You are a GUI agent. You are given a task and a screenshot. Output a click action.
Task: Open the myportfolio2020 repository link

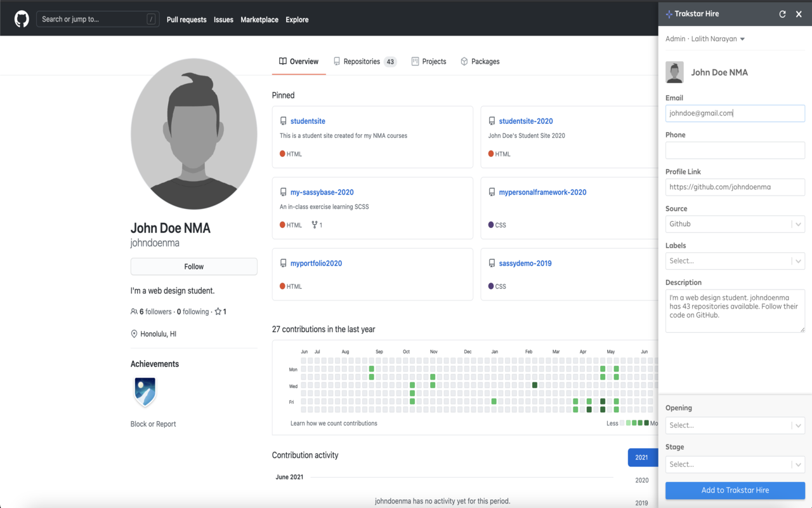(x=316, y=264)
